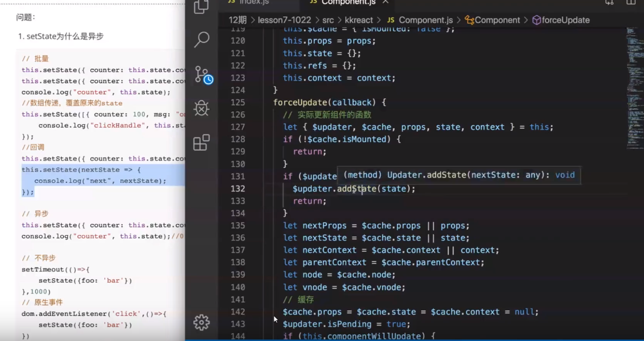This screenshot has height=341, width=644.
Task: Click "this.context = context;" line
Action: click(339, 78)
